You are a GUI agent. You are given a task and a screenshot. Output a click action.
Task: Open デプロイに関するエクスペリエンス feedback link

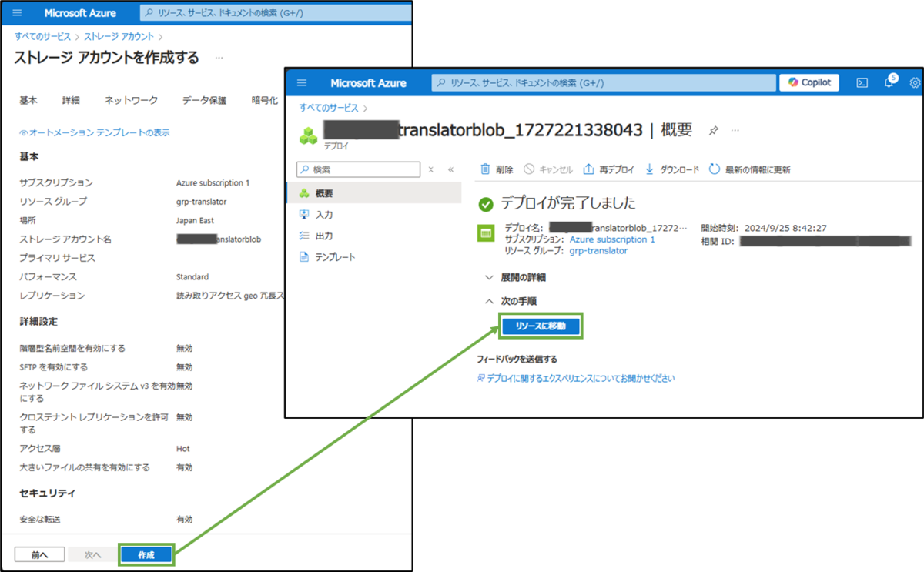(575, 378)
